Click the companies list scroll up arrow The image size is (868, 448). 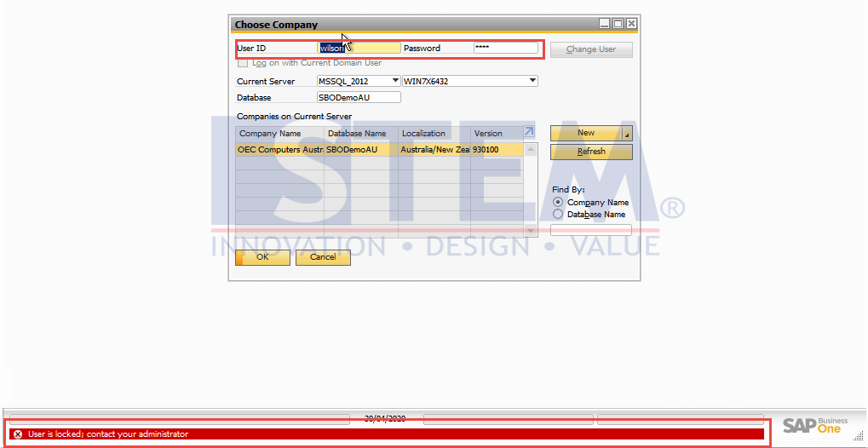531,150
